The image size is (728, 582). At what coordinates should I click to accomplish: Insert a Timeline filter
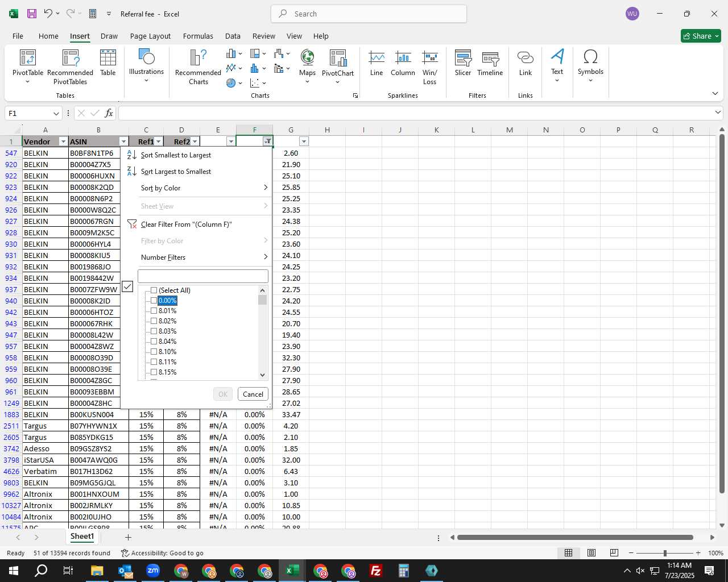point(490,63)
